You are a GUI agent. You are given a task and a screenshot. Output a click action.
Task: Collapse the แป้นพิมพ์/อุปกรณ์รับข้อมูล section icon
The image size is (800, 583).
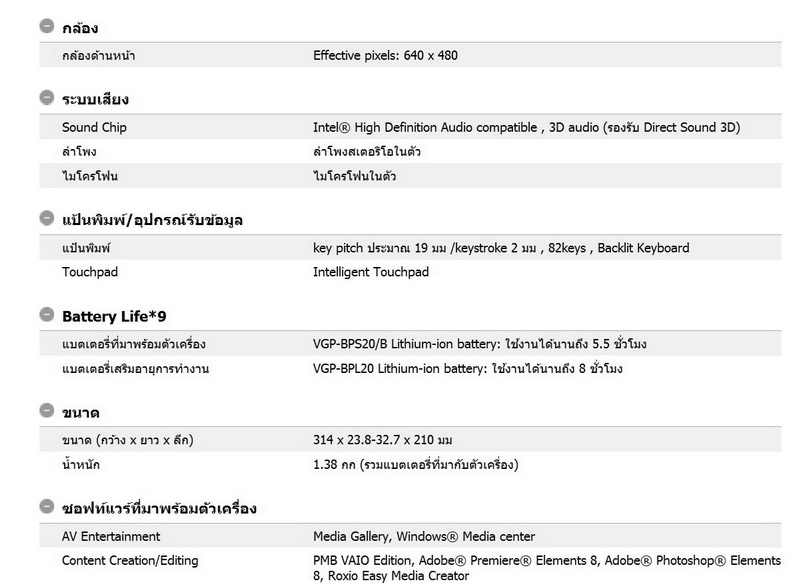47,218
